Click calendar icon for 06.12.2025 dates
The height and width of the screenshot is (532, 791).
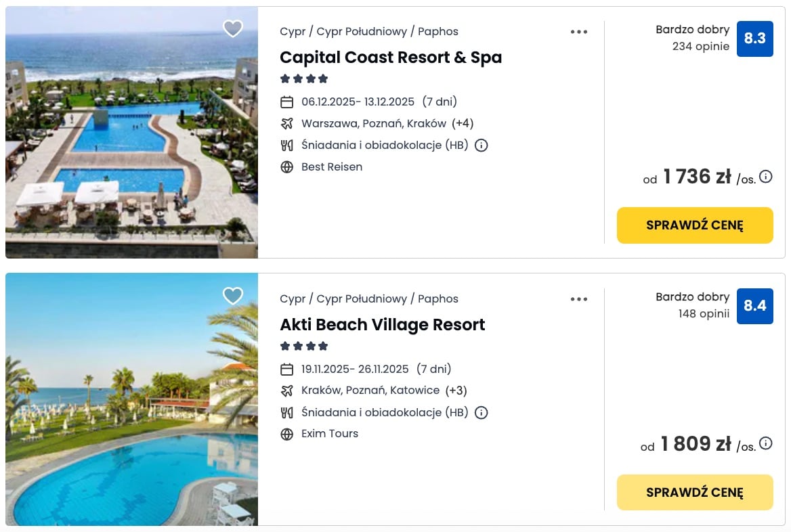click(x=286, y=102)
